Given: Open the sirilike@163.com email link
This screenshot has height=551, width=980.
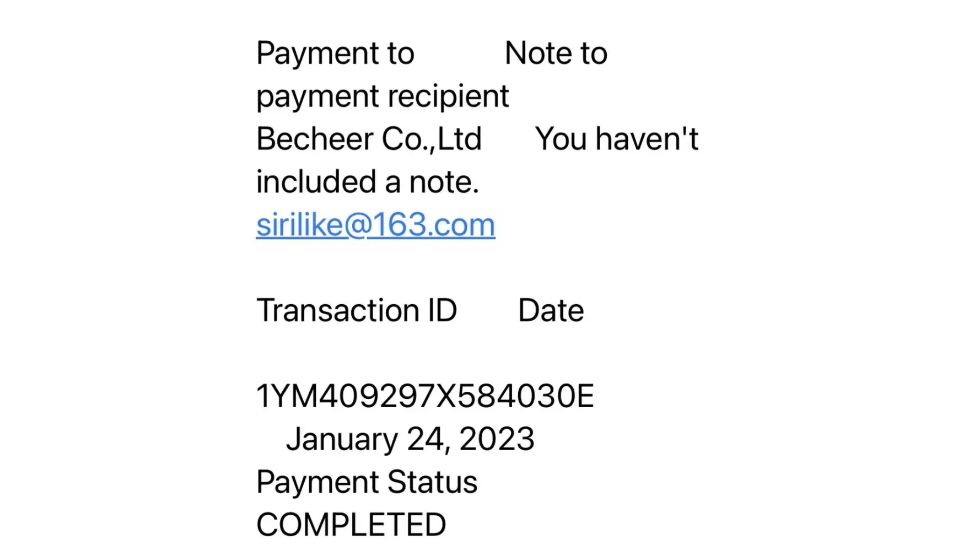Looking at the screenshot, I should (375, 225).
